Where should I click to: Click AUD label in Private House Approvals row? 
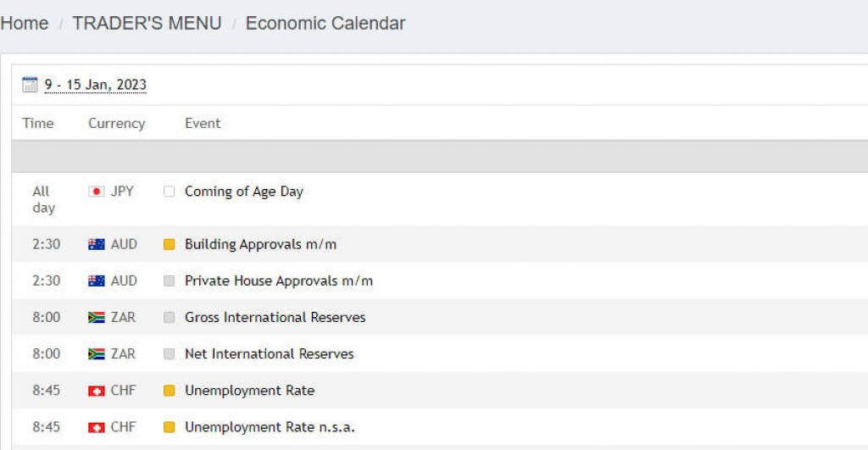(124, 281)
